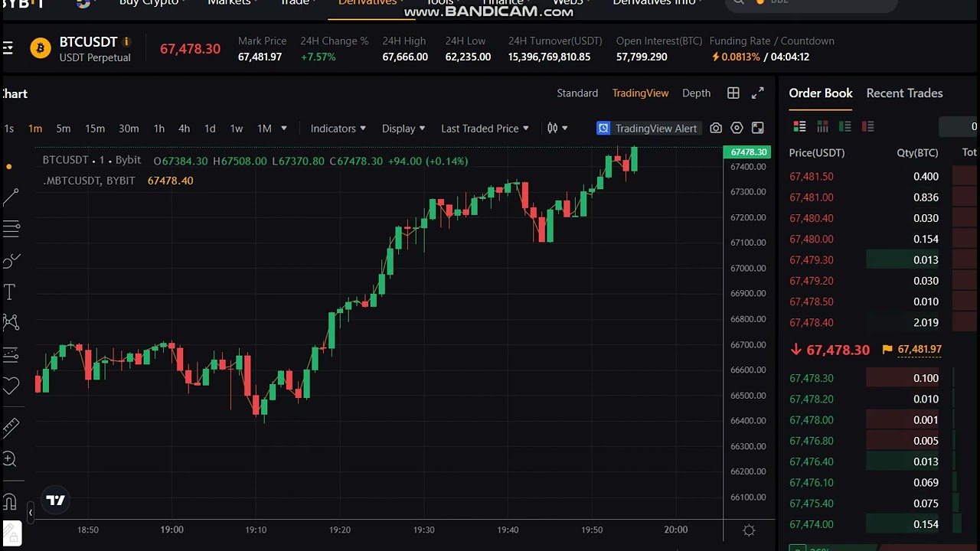Open BTCUSDT contract info icon
The image size is (980, 551).
tap(126, 42)
